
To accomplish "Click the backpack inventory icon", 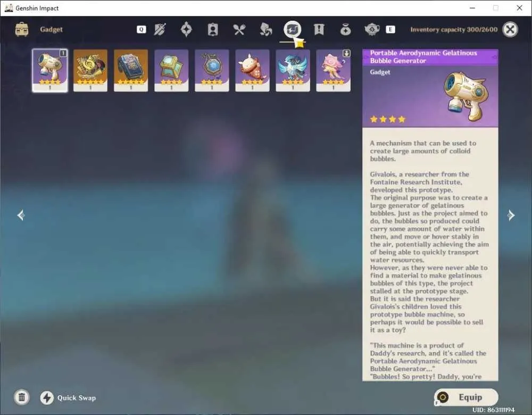I will click(22, 29).
